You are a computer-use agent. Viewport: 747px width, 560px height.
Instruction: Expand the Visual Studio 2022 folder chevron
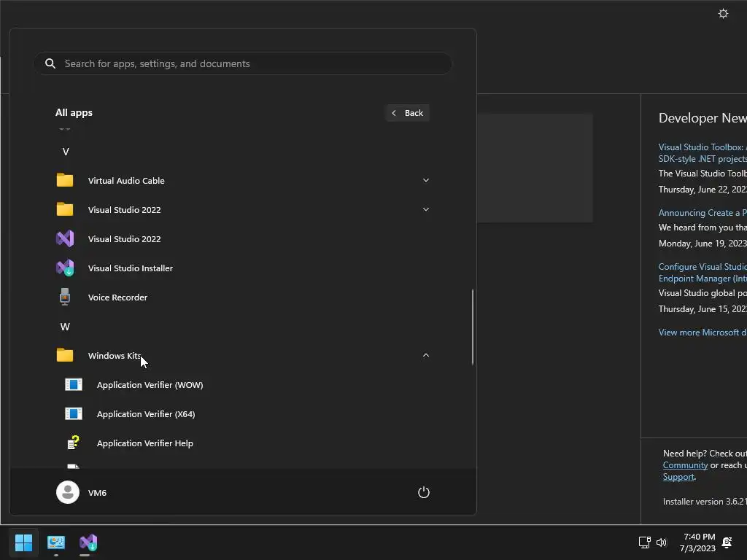[x=426, y=209]
